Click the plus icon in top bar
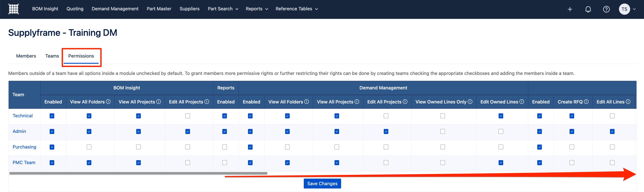The image size is (644, 192). point(570,9)
